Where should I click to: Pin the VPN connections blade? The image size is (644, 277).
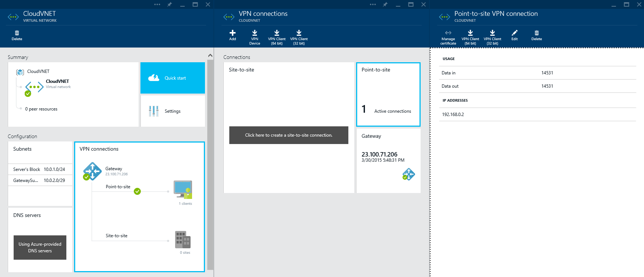click(385, 4)
